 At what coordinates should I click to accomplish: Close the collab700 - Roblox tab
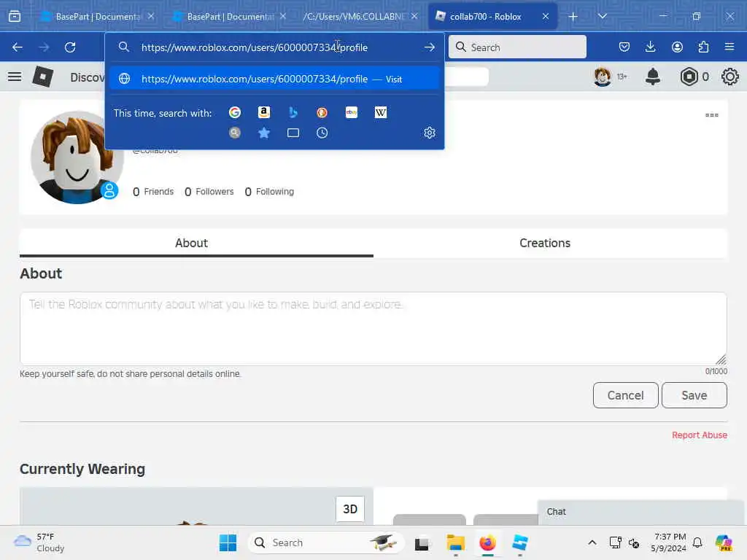tap(546, 16)
